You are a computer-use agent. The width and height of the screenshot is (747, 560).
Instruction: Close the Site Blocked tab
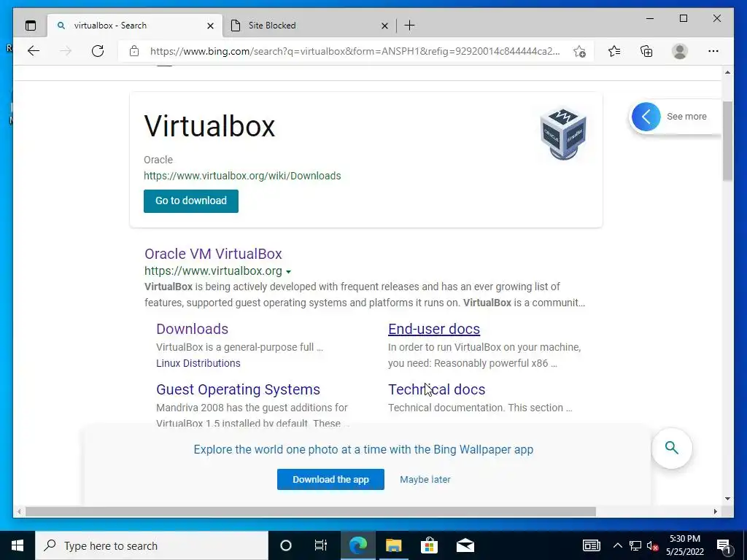coord(384,26)
